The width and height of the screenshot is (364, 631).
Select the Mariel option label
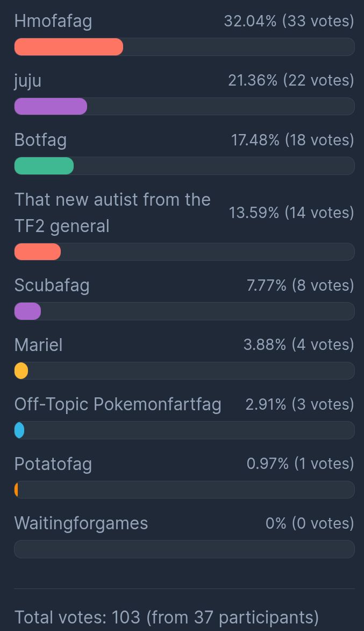[x=39, y=345]
